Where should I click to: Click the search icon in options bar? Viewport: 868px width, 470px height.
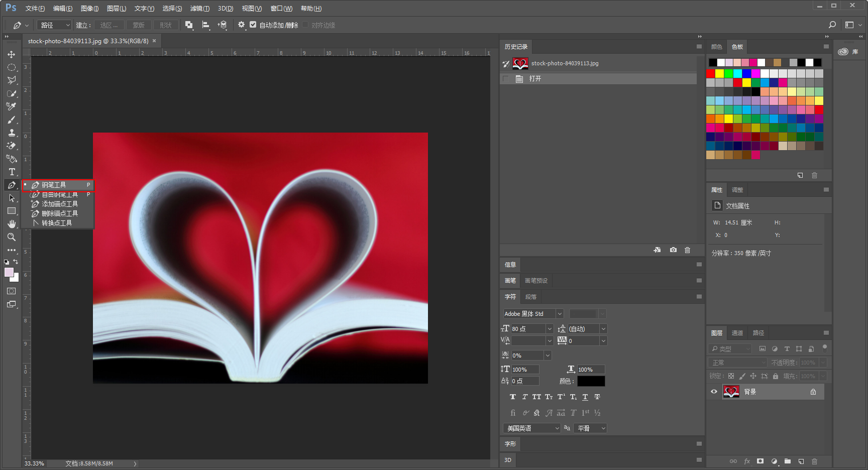832,25
